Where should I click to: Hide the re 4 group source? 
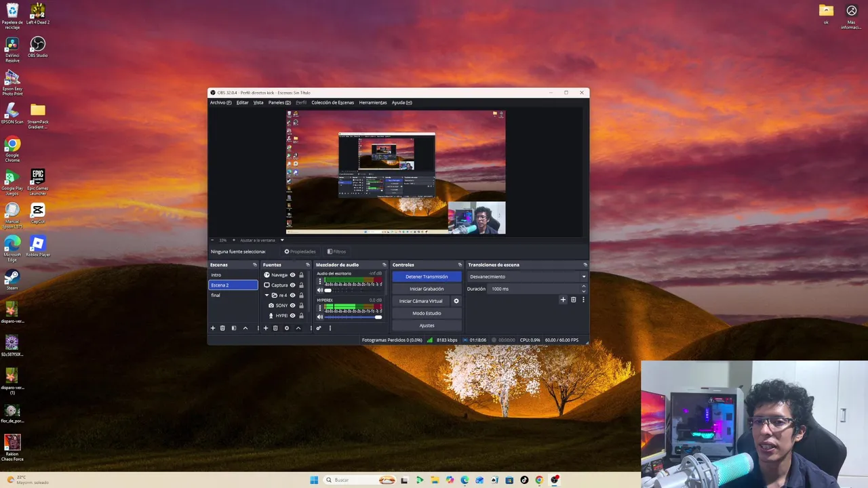(x=293, y=296)
